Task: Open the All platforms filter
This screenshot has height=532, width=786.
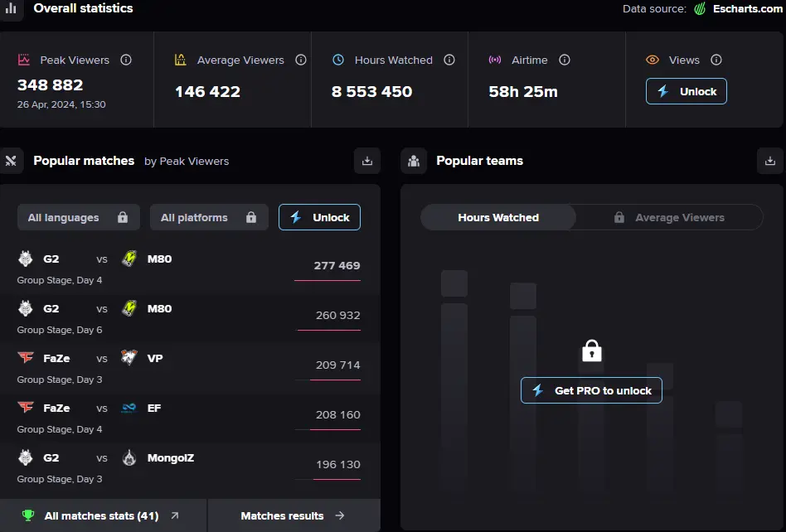Action: 209,217
